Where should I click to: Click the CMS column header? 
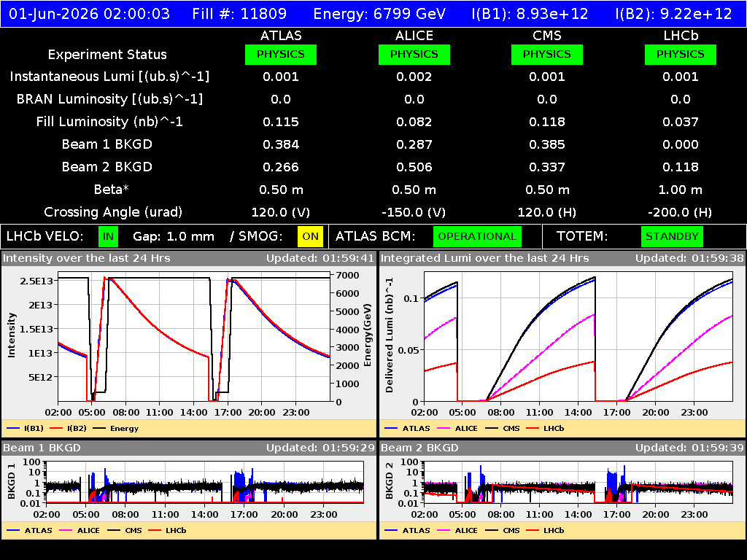(x=547, y=36)
